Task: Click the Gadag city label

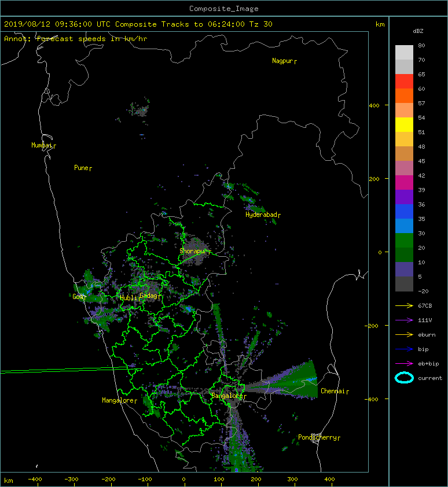Action: (150, 296)
